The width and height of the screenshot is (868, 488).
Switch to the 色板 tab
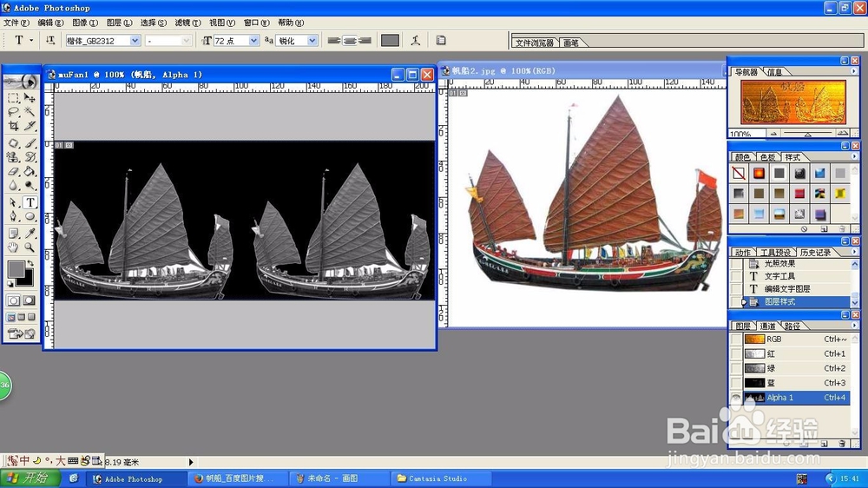tap(767, 157)
